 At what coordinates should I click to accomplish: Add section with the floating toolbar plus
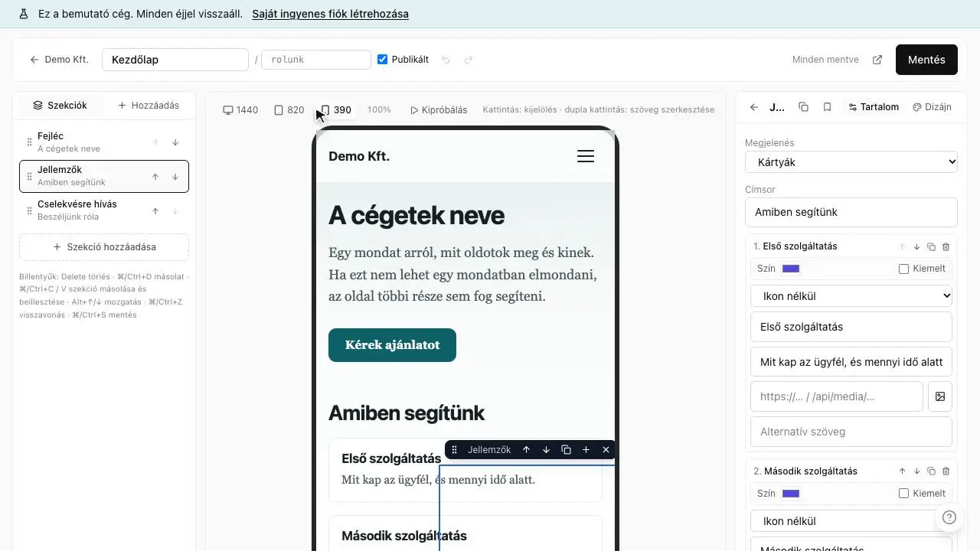(x=586, y=450)
